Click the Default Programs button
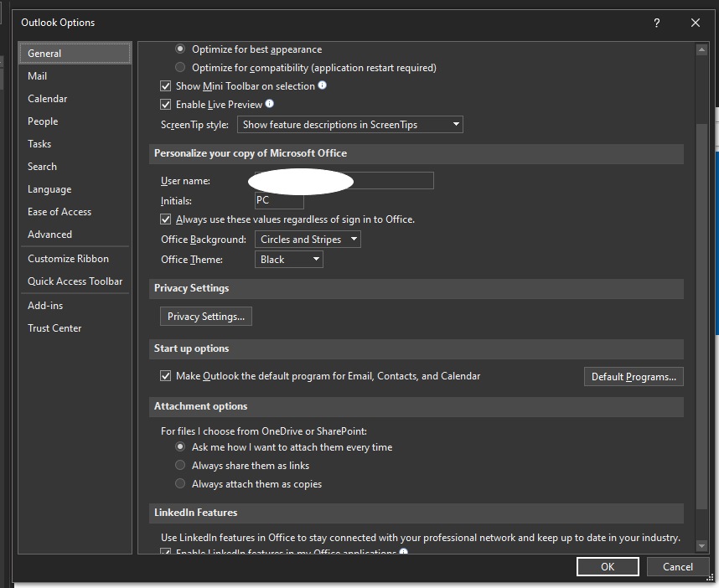The height and width of the screenshot is (588, 719). click(633, 376)
